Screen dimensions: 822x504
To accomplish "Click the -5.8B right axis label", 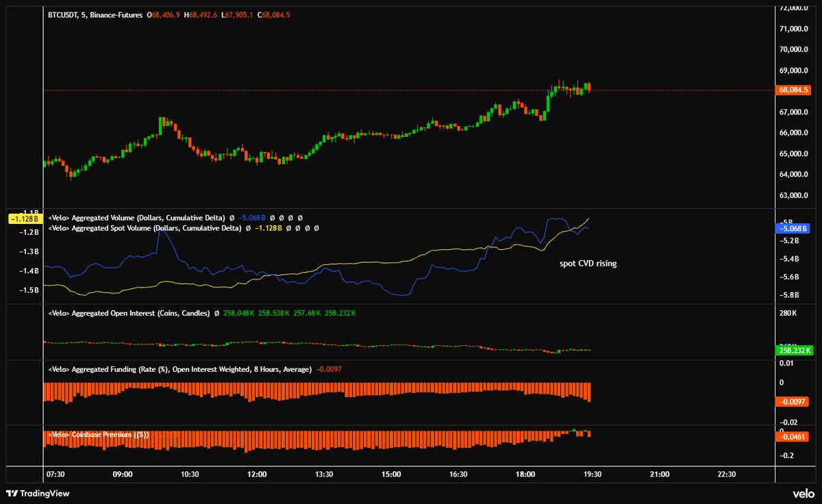I will pos(789,295).
